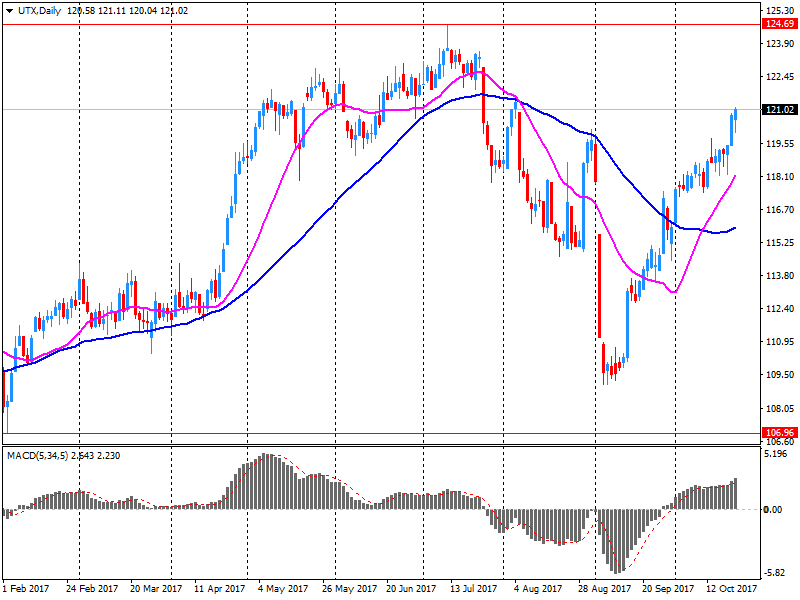Click the 118.10 price scale value

[x=780, y=177]
